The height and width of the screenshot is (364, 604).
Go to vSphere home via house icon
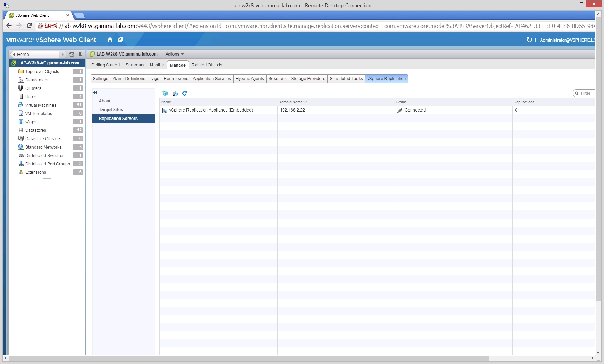[x=110, y=40]
